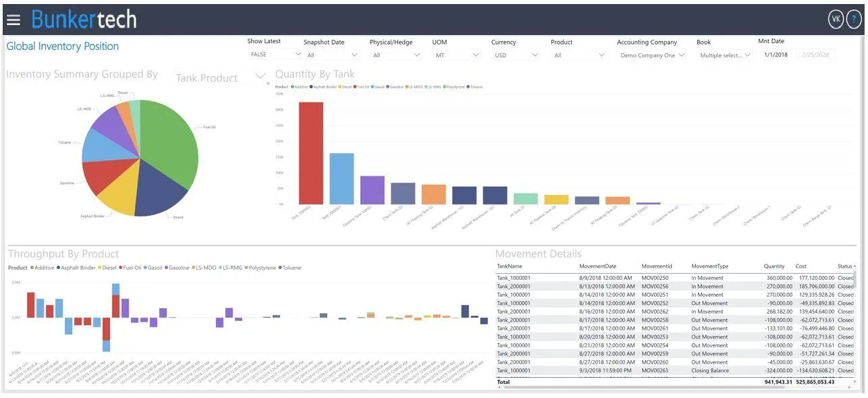Select movement row MOV00258
This screenshot has width=868, height=398.
tap(675, 320)
